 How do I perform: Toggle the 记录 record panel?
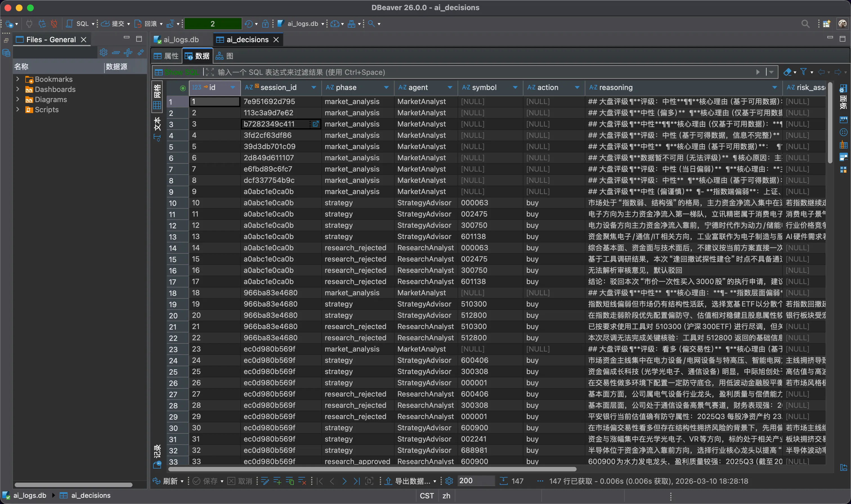tap(157, 455)
